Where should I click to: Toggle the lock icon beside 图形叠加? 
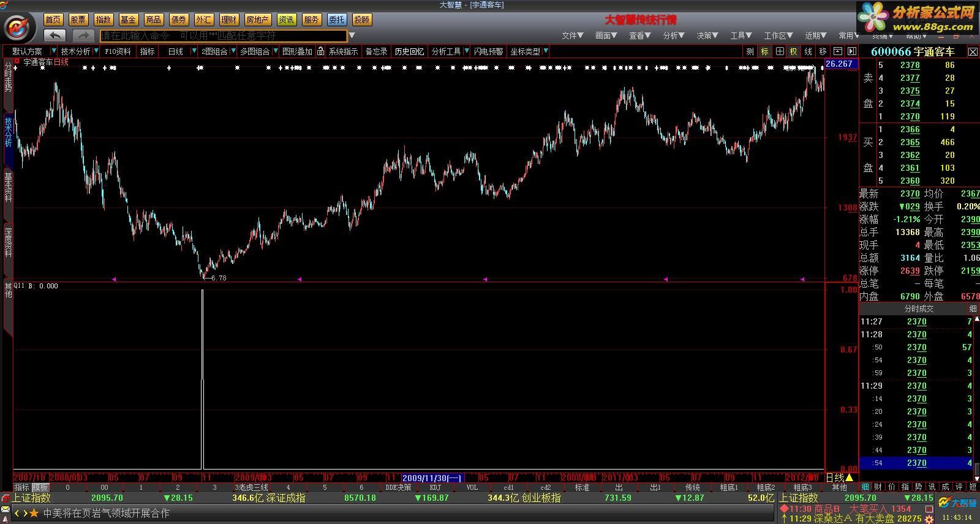coord(320,51)
